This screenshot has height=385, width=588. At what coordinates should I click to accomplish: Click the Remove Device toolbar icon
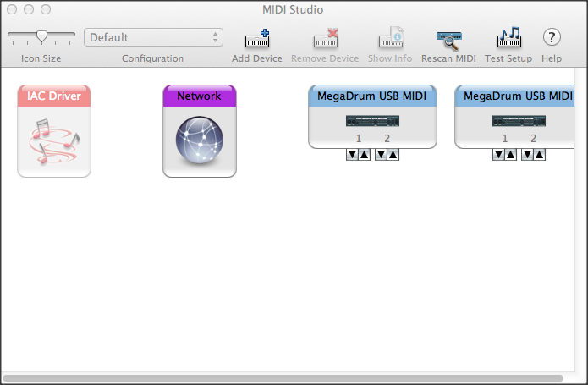pyautogui.click(x=325, y=39)
